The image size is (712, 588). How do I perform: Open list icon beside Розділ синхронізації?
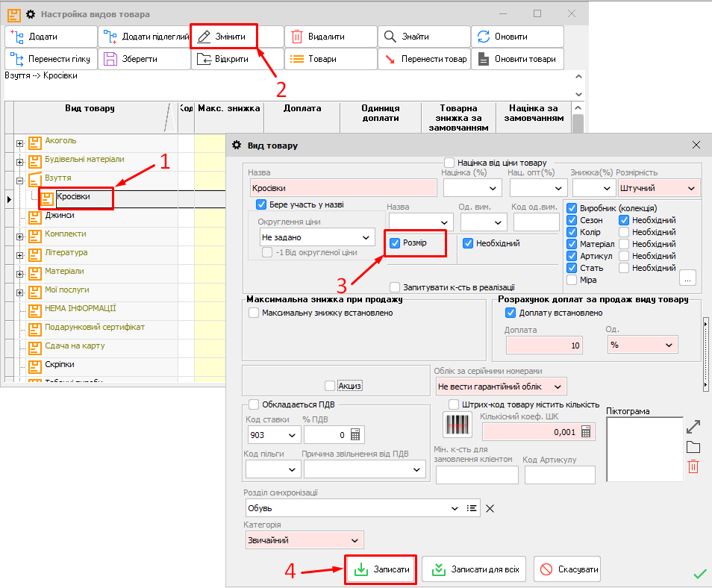[x=472, y=508]
